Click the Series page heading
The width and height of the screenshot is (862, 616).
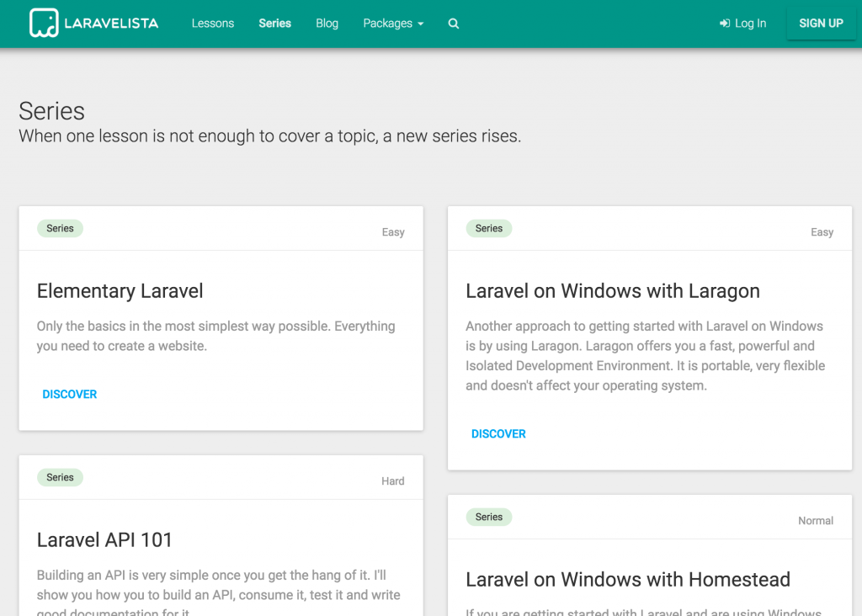51,110
